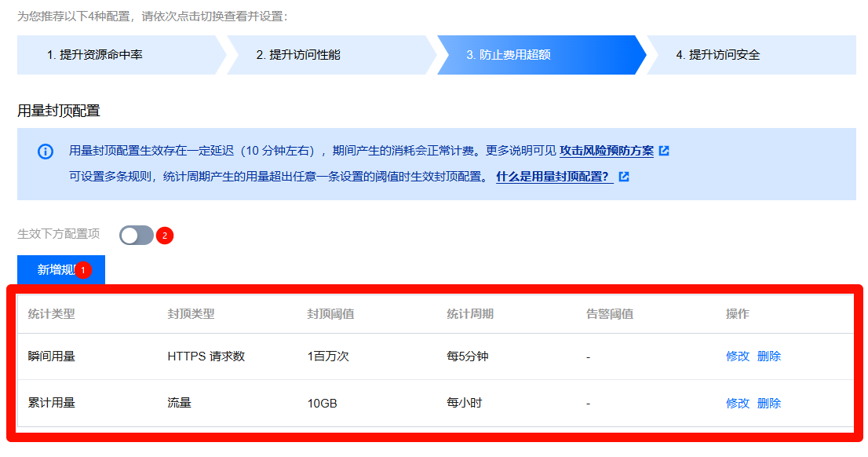Open the 攻击风险预防方案 link

606,151
